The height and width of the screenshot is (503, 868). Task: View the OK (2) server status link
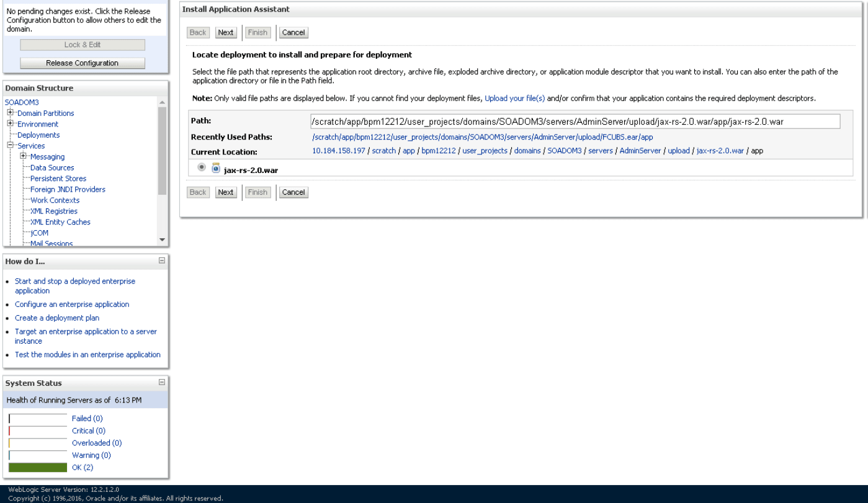pyautogui.click(x=83, y=467)
